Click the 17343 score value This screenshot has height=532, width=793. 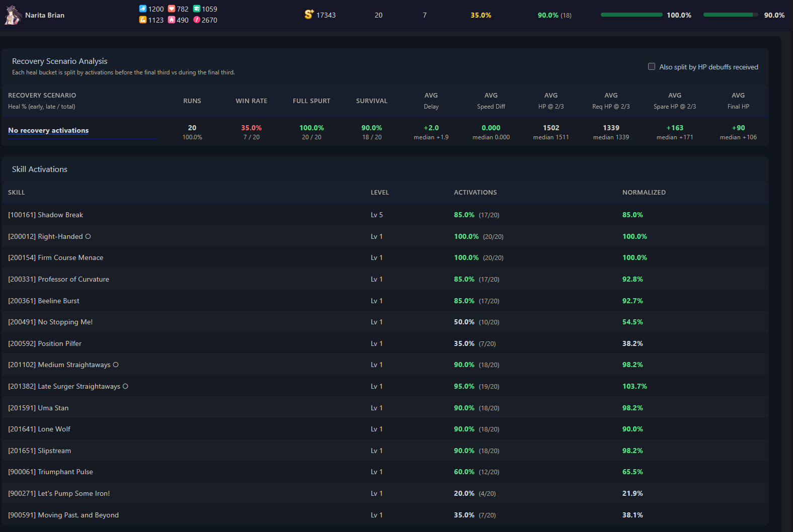(x=326, y=15)
